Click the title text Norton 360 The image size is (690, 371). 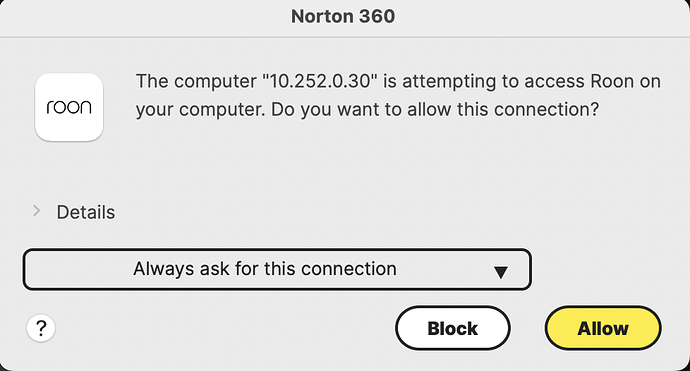pyautogui.click(x=343, y=17)
